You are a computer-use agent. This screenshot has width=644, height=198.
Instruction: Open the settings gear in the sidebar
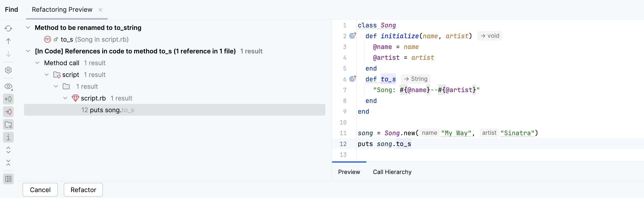coord(8,70)
